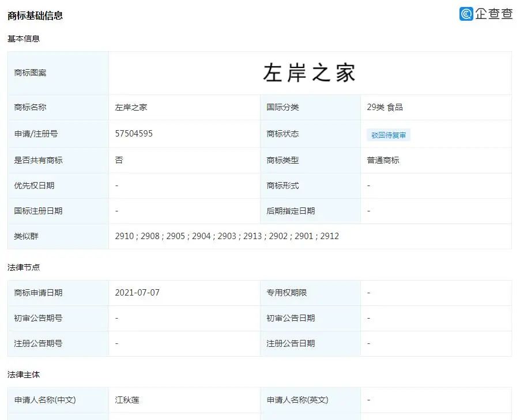Click the 商标基础信息 page title
520x420 pixels.
(x=35, y=16)
